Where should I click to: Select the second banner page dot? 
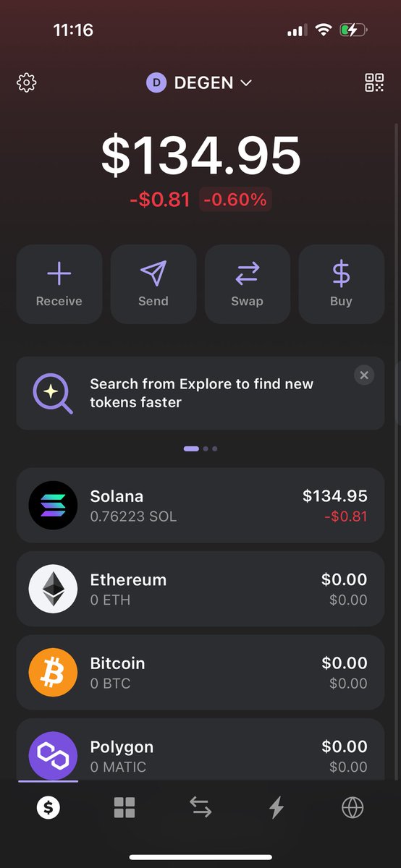[x=206, y=448]
